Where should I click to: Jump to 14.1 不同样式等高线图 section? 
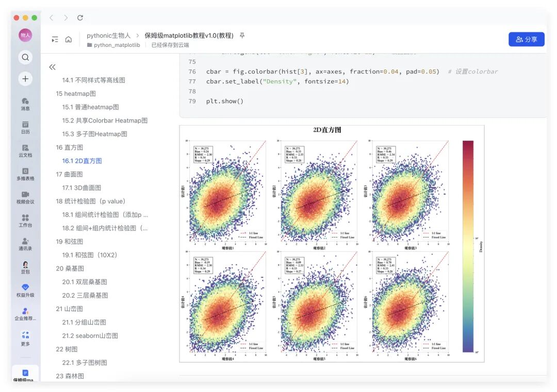[x=93, y=80]
